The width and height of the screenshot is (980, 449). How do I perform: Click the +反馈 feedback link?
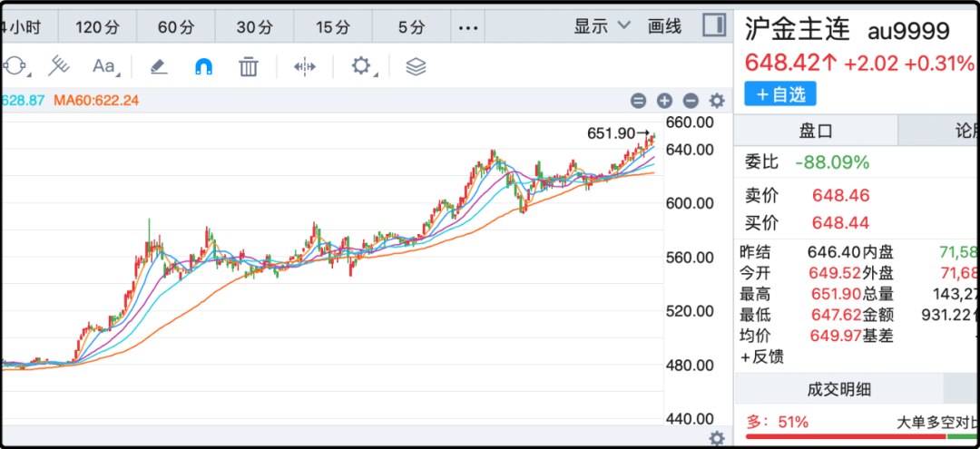(761, 356)
